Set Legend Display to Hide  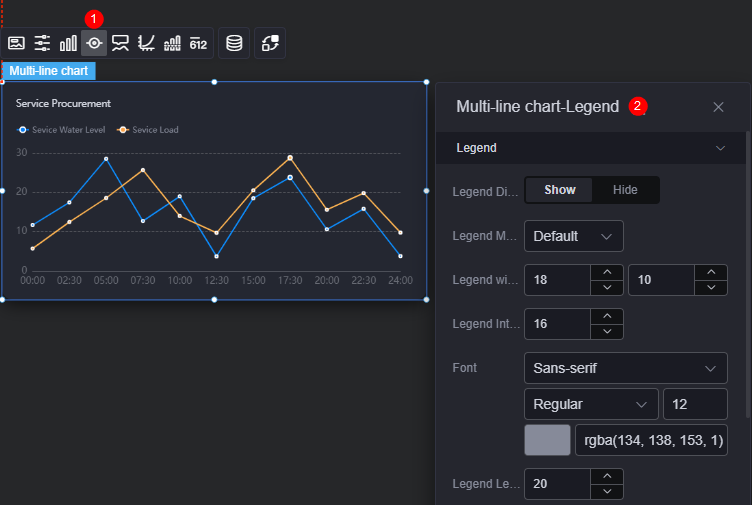pyautogui.click(x=625, y=190)
